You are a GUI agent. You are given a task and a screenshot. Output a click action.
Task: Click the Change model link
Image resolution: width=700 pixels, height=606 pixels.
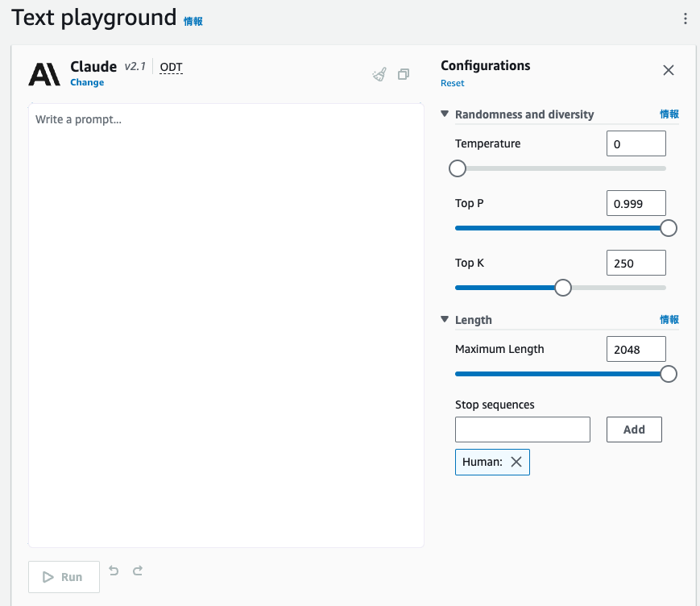click(x=87, y=83)
